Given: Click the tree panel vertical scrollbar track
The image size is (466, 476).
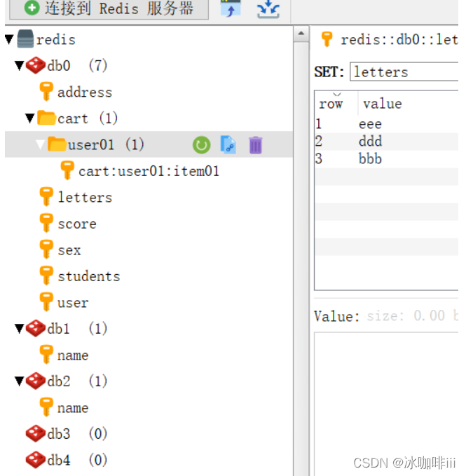Looking at the screenshot, I should point(301,258).
